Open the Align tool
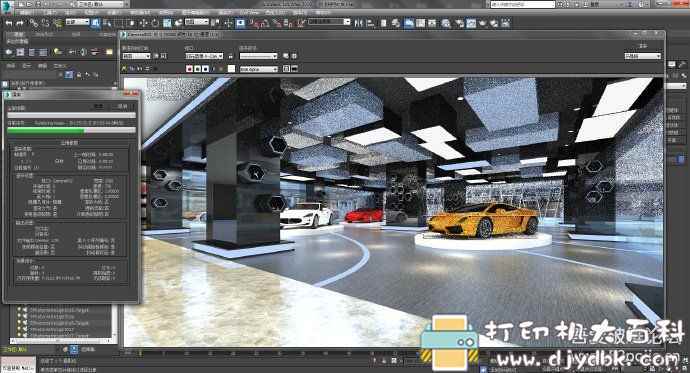The height and width of the screenshot is (373, 690). [371, 23]
